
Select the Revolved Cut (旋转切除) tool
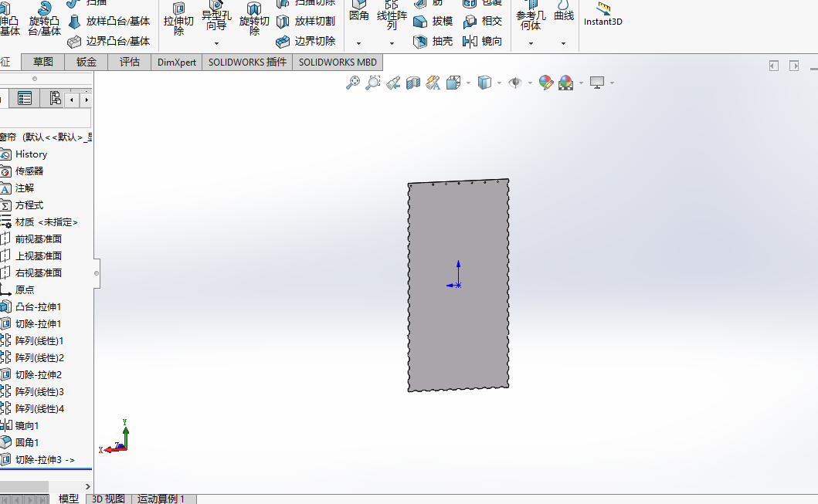coord(254,19)
